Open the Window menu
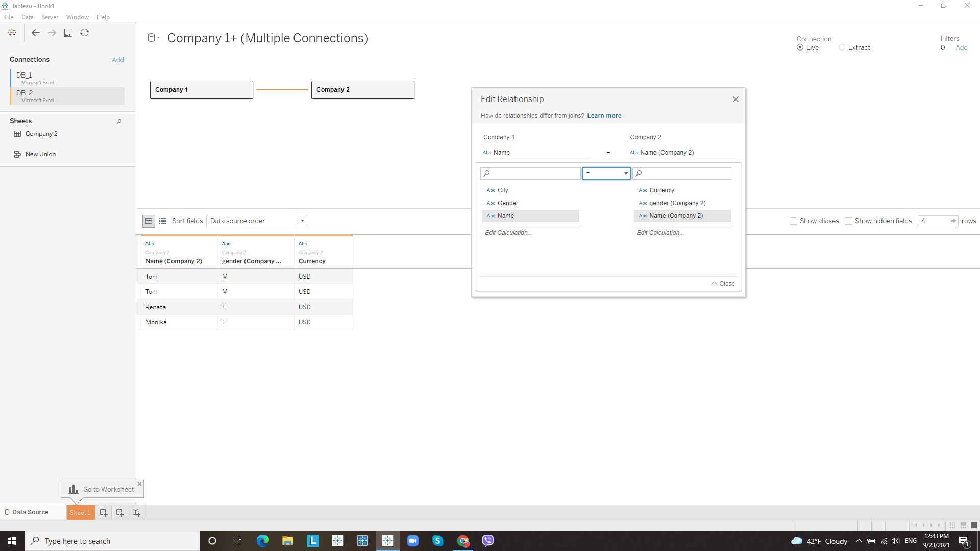This screenshot has width=980, height=551. pyautogui.click(x=78, y=17)
